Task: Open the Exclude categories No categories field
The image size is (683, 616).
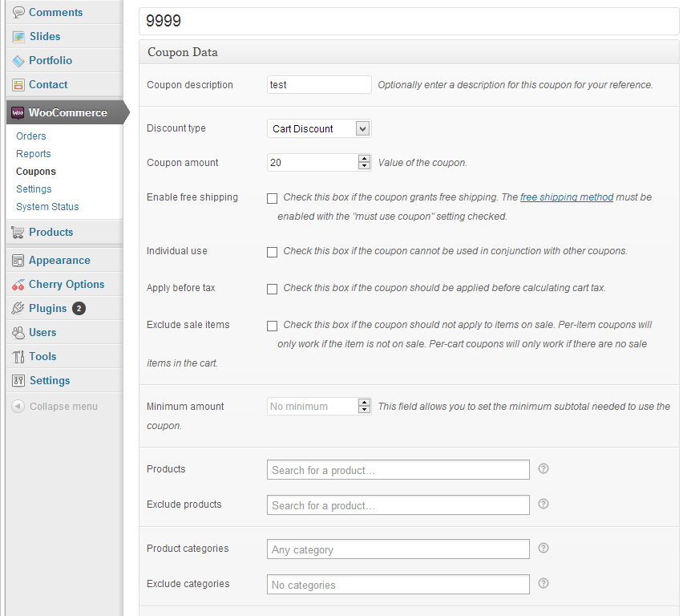Action: [x=398, y=585]
